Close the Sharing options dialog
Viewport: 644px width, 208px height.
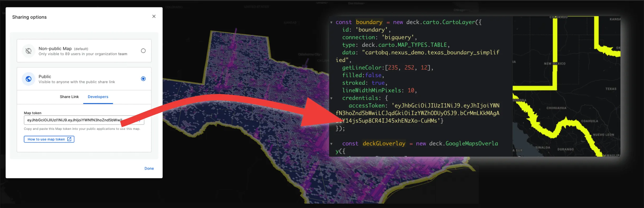click(x=154, y=16)
